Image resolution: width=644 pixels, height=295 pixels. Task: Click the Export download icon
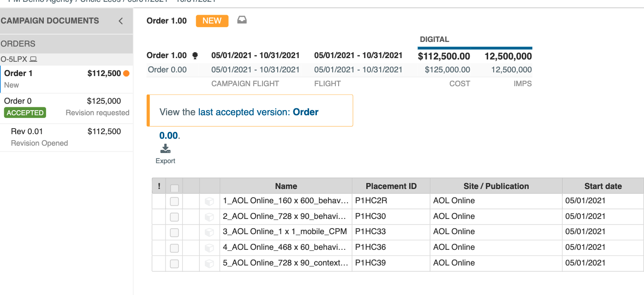click(x=165, y=148)
